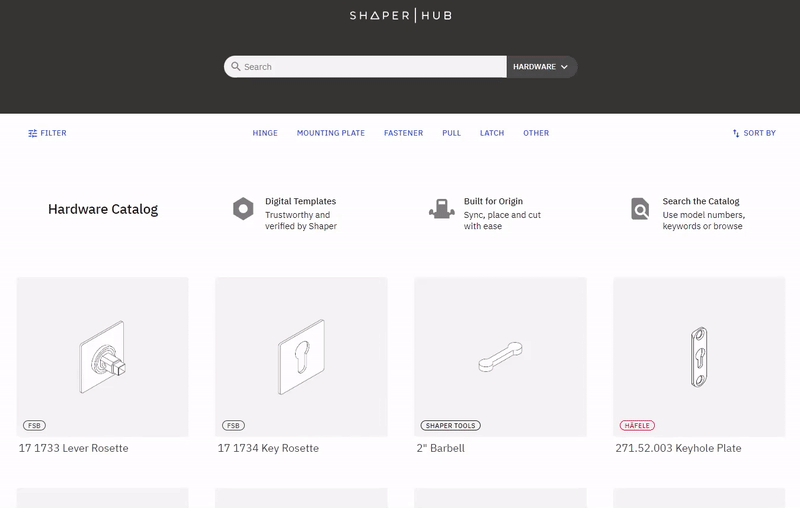The height and width of the screenshot is (508, 800).
Task: Click the 2" Barbell title
Action: tap(441, 448)
